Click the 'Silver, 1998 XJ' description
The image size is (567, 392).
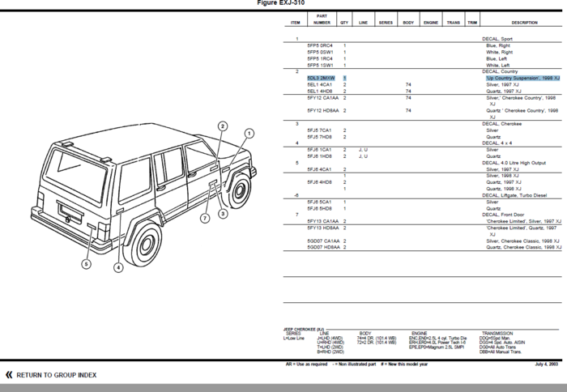[x=502, y=176]
